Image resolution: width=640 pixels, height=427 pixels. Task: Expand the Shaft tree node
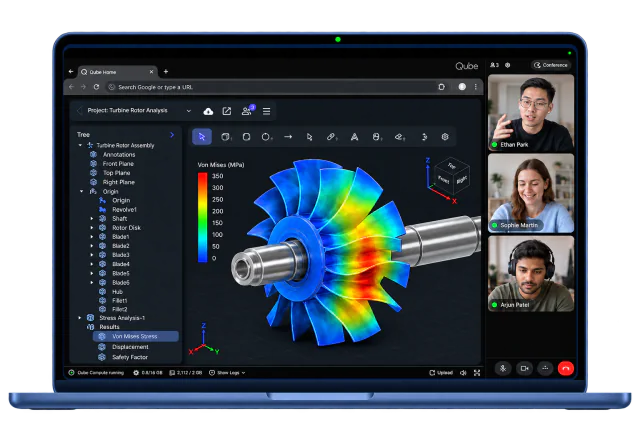91,219
